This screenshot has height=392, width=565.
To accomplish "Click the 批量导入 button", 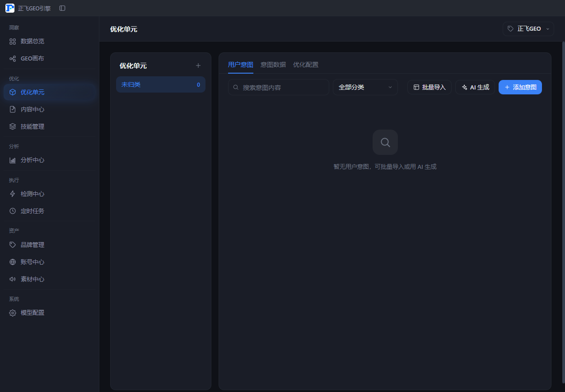I will [430, 87].
